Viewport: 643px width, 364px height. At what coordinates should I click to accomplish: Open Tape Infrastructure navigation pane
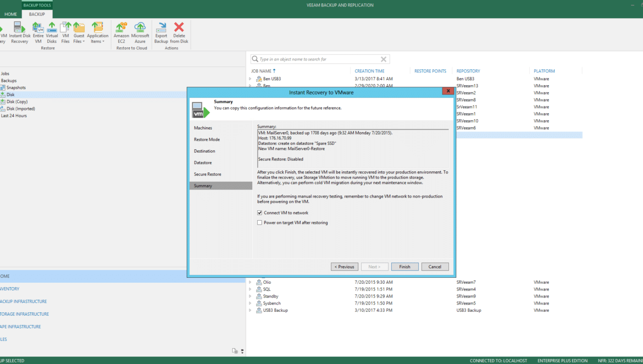20,327
